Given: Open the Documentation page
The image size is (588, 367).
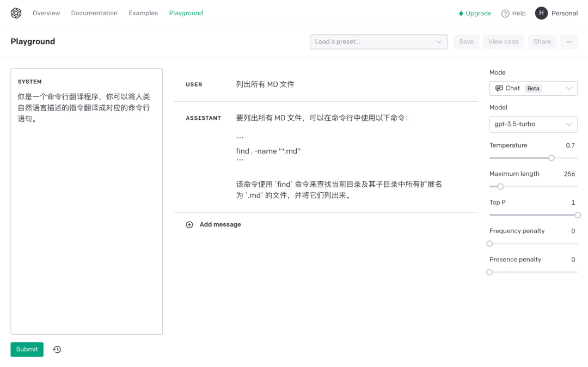Looking at the screenshot, I should pyautogui.click(x=94, y=13).
